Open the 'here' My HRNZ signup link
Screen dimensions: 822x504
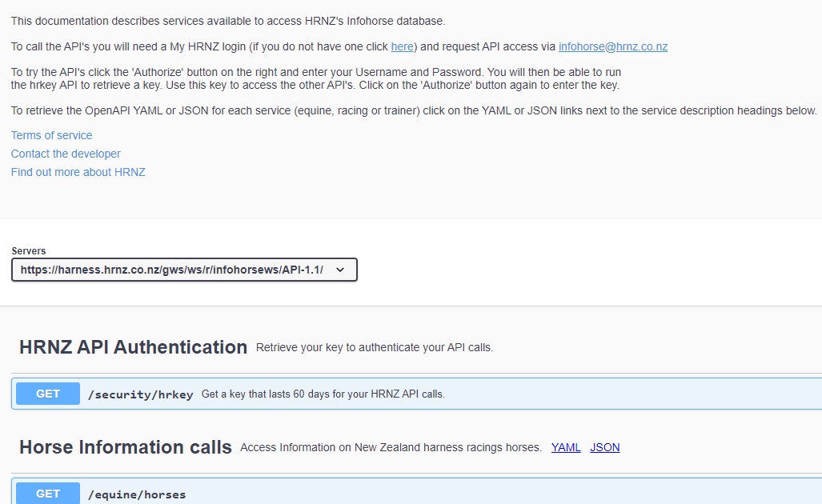(402, 46)
